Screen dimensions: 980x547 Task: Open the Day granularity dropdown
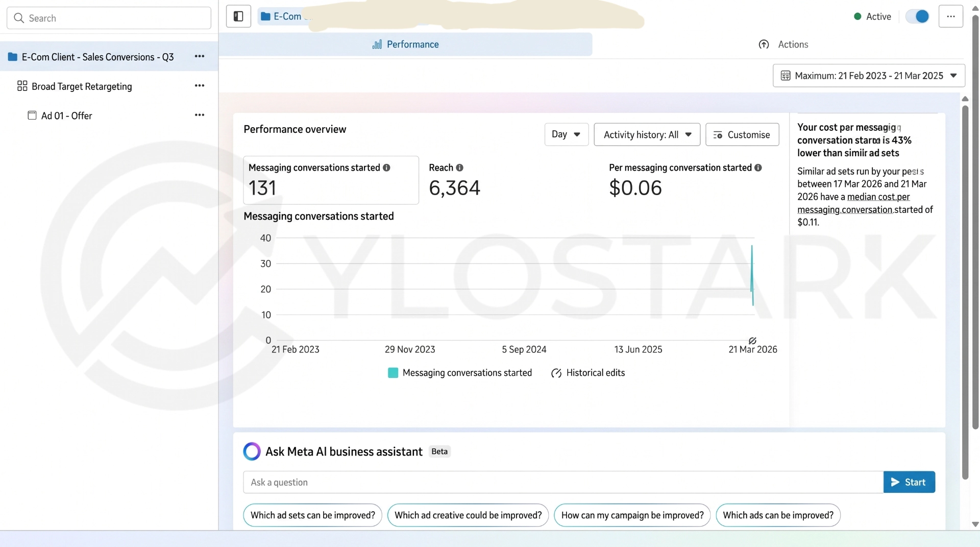point(566,134)
